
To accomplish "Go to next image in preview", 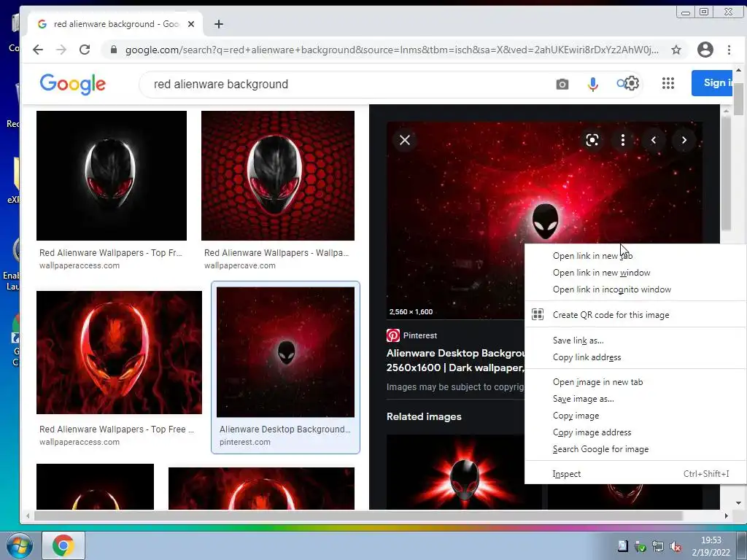I will (684, 140).
